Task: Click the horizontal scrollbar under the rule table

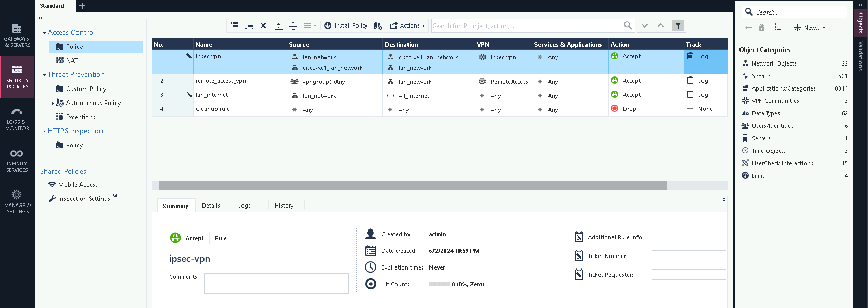Action: pos(413,186)
